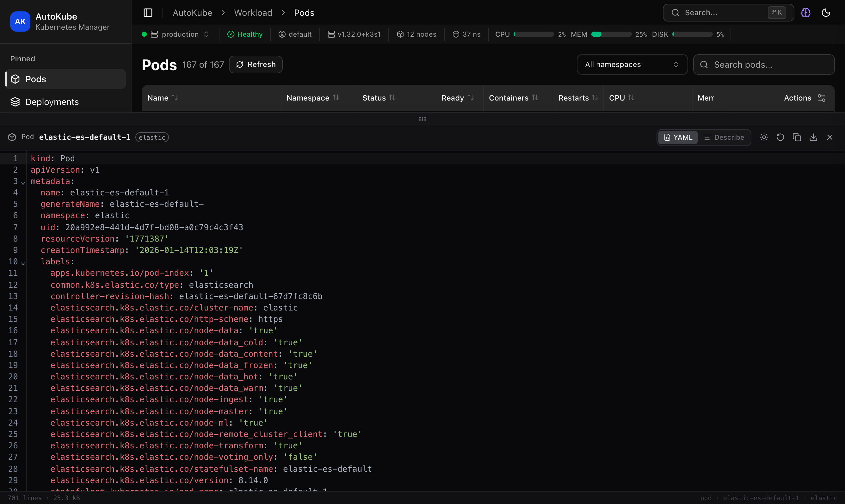
Task: Focus the global Search field
Action: pos(728,13)
